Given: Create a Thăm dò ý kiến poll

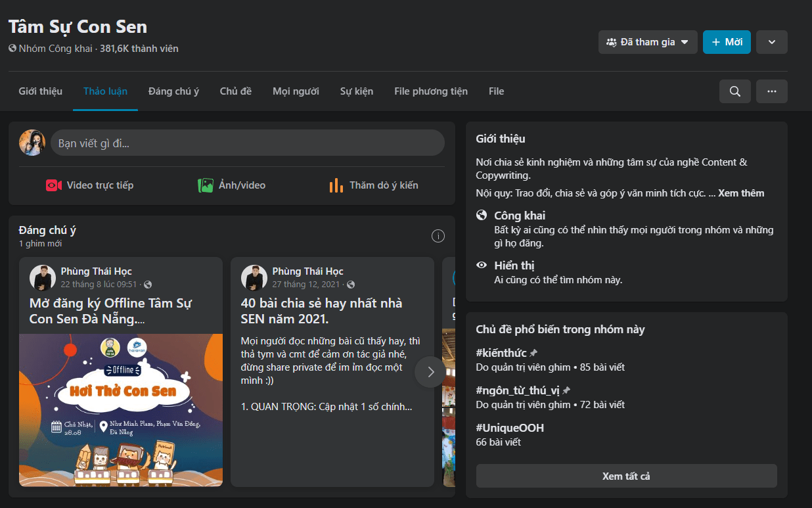Looking at the screenshot, I should [374, 185].
